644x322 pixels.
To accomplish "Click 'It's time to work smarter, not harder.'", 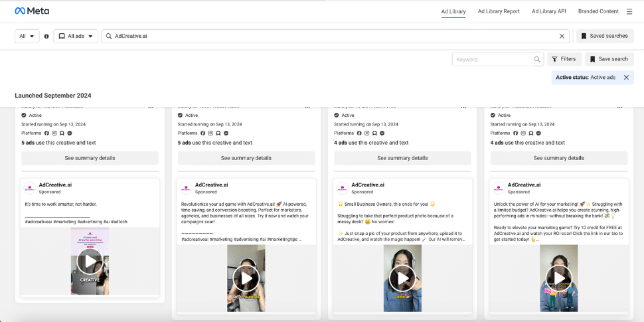I will click(x=61, y=204).
